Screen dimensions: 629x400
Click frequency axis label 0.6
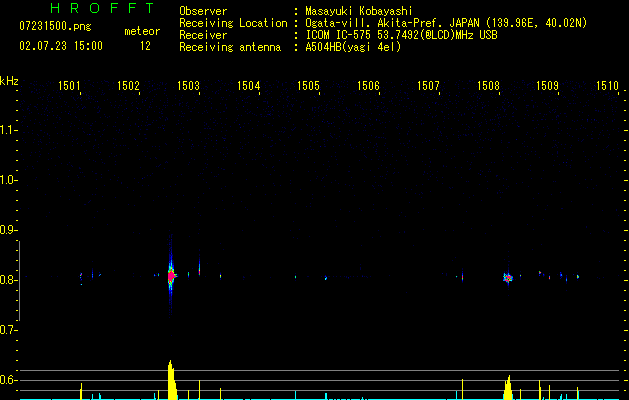[x=7, y=380]
